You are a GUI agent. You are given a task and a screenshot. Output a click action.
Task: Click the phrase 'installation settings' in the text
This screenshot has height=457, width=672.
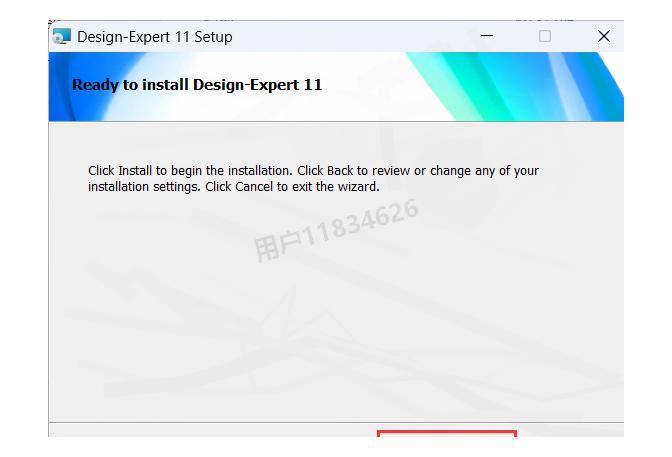click(x=144, y=187)
